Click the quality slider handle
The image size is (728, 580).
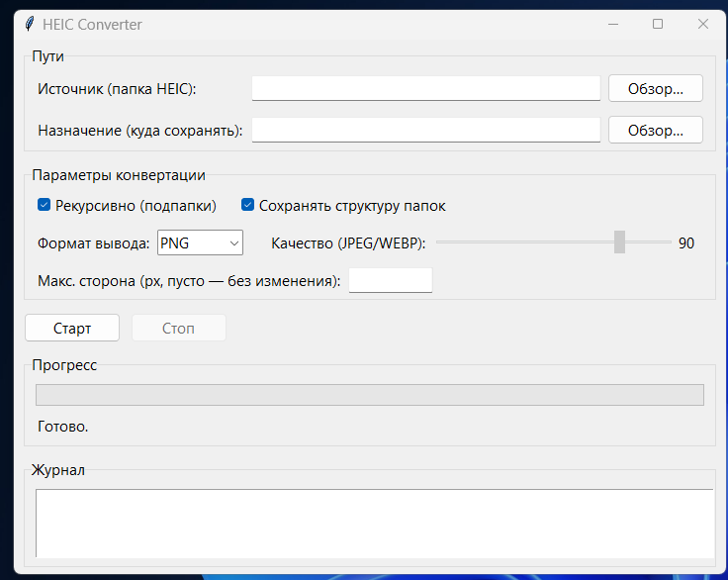(x=619, y=242)
